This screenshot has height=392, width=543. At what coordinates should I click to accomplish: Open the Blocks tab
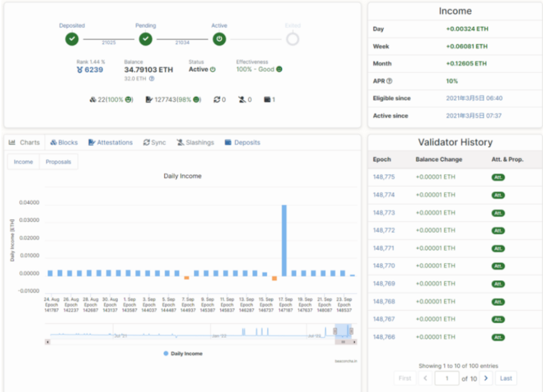(64, 143)
